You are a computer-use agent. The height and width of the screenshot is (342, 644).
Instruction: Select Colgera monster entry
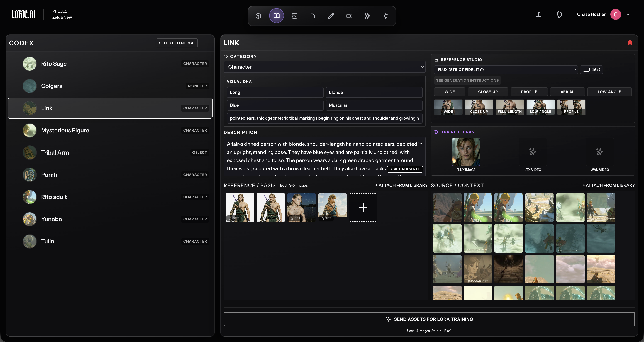pos(110,86)
